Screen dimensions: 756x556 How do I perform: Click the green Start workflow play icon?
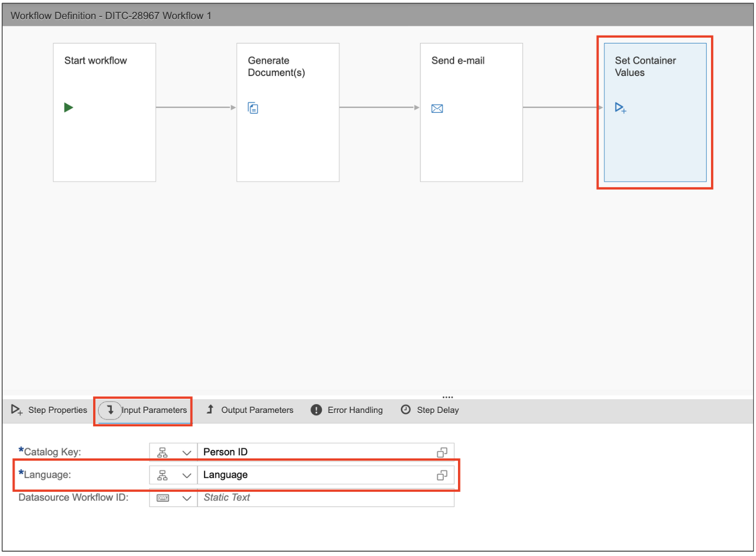pos(68,108)
